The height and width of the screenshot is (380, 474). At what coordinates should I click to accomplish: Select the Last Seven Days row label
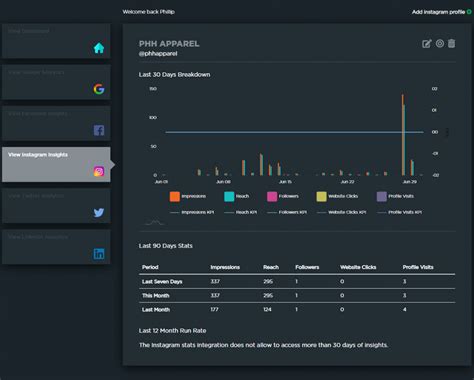click(x=162, y=282)
